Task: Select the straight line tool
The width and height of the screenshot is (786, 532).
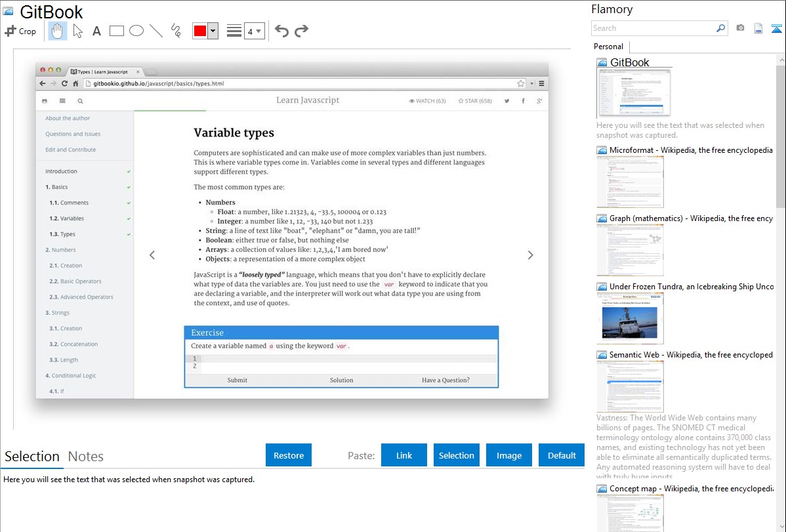Action: point(156,31)
